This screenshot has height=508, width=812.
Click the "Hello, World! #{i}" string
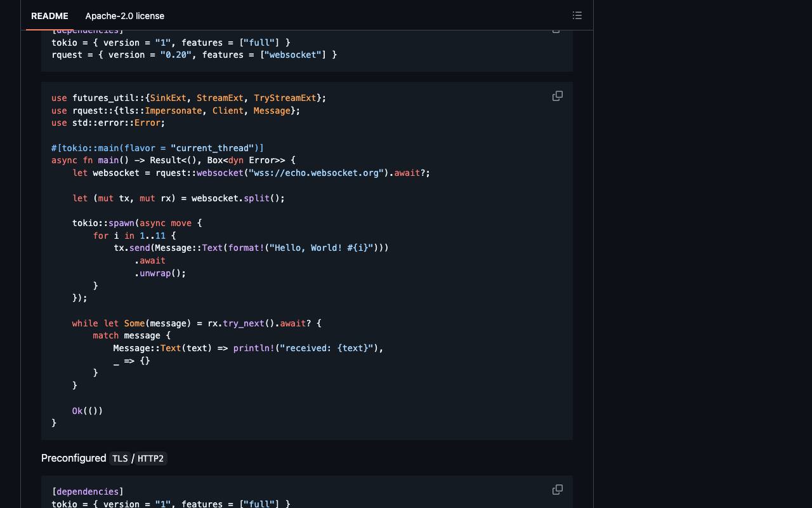pos(322,248)
